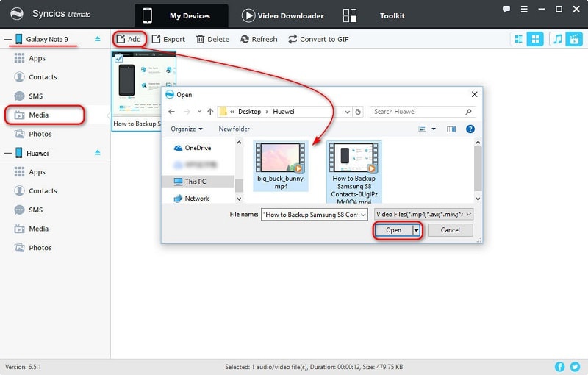
Task: Open the Twitter link
Action: click(x=575, y=367)
